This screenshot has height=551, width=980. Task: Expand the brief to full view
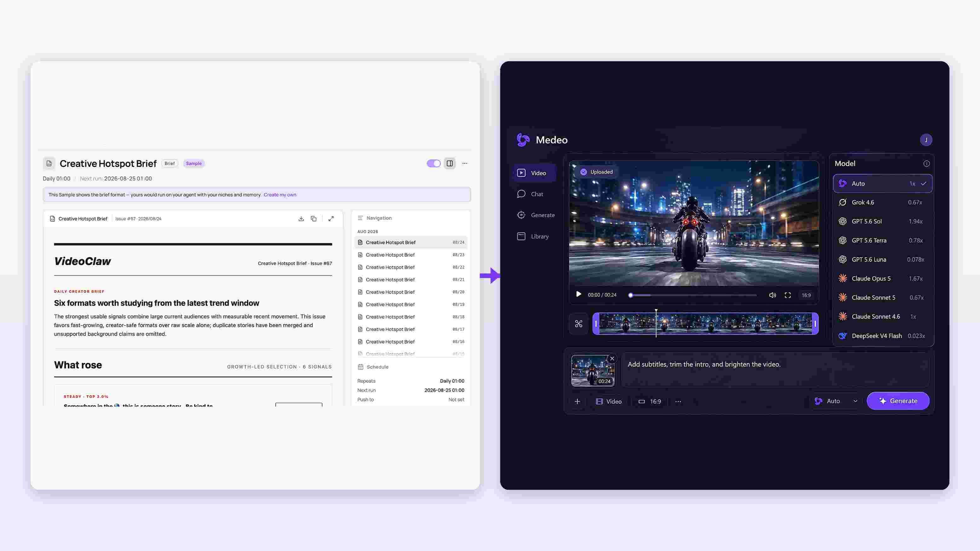[x=331, y=219]
